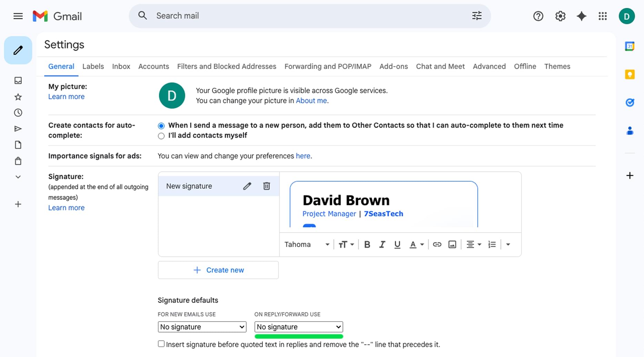Open For New Emails Use dropdown
The image size is (644, 357).
coord(202,327)
